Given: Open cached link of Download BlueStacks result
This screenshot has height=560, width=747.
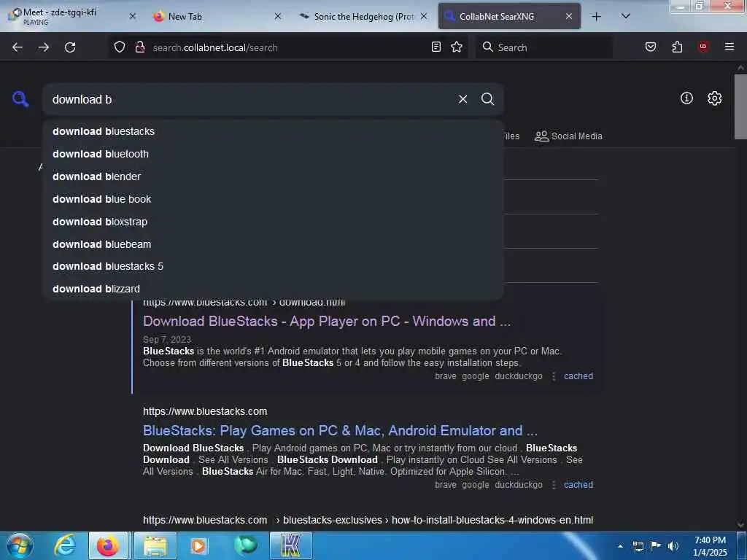Looking at the screenshot, I should pyautogui.click(x=578, y=376).
